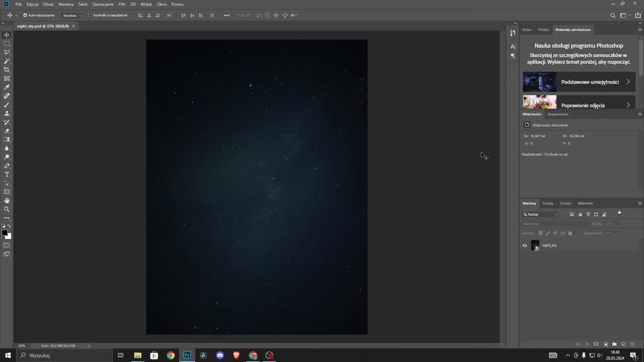
Task: Open the Warstwa dropdown in options bar
Action: click(x=72, y=16)
